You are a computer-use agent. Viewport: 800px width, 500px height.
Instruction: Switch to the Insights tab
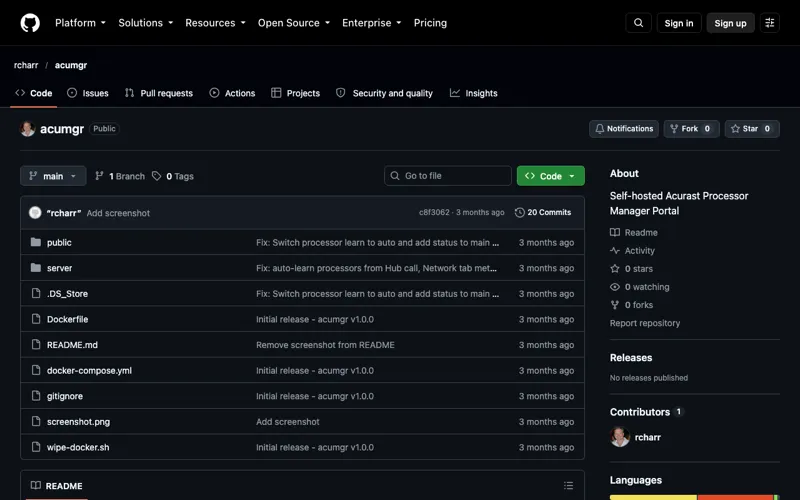[x=473, y=93]
